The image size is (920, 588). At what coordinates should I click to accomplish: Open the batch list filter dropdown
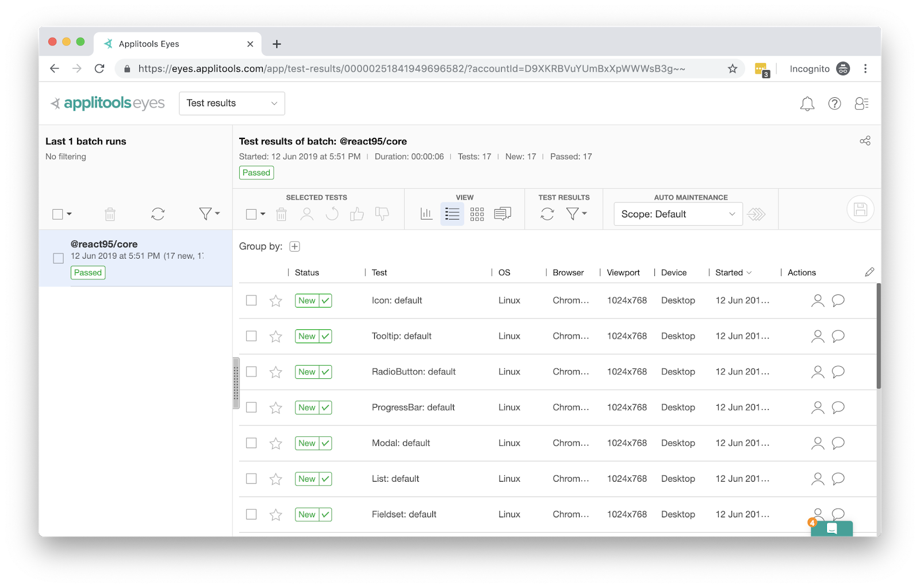click(x=209, y=214)
